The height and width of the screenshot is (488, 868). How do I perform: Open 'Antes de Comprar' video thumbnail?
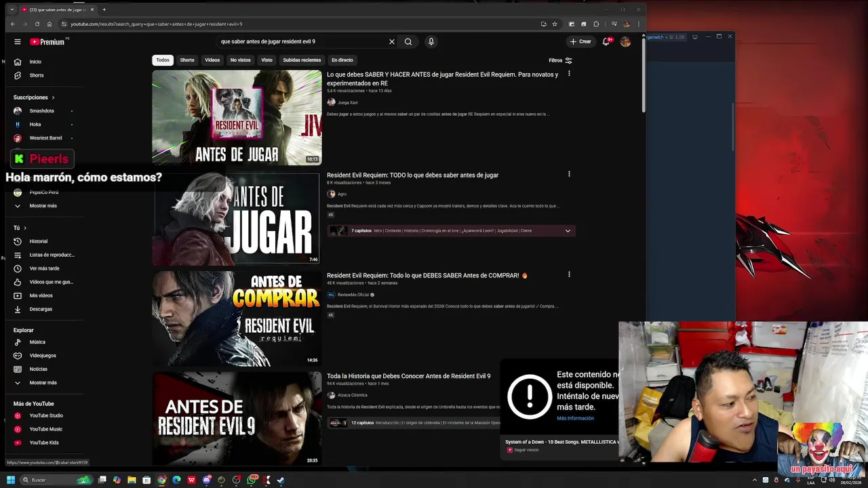coord(237,319)
